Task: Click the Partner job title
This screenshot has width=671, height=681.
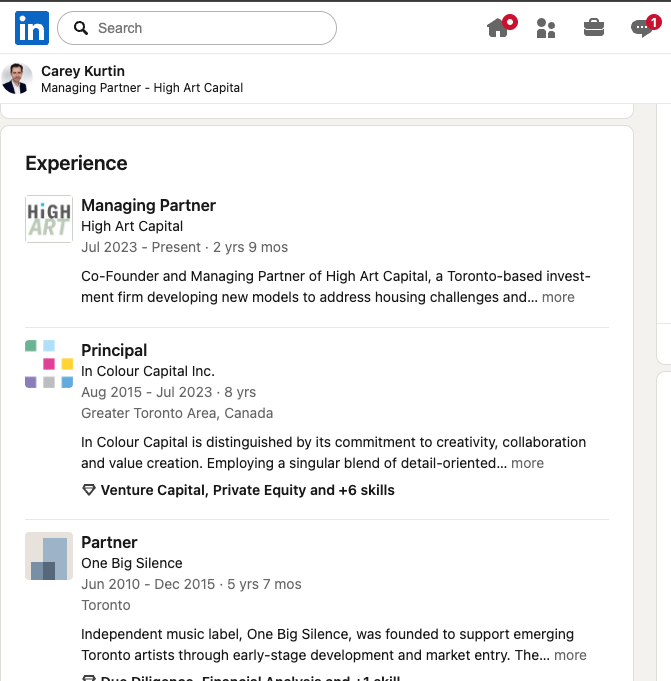Action: point(109,542)
